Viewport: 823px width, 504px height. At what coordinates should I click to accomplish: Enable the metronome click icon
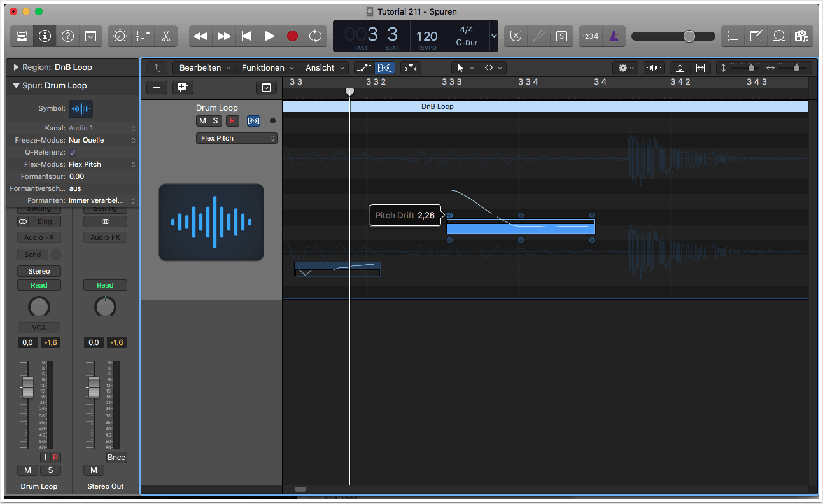614,36
